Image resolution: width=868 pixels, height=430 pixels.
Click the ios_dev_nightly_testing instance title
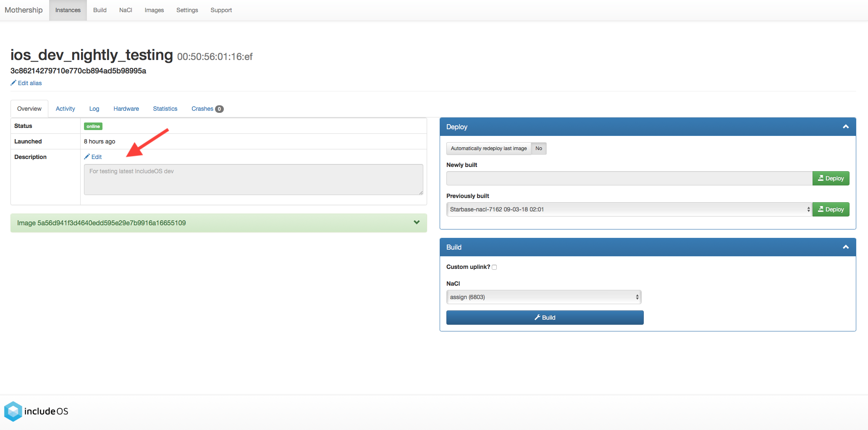tap(92, 55)
